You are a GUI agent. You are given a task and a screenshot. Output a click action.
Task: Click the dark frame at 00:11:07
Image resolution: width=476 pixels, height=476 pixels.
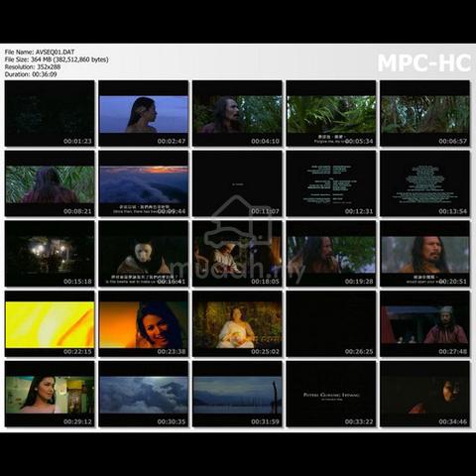[237, 183]
